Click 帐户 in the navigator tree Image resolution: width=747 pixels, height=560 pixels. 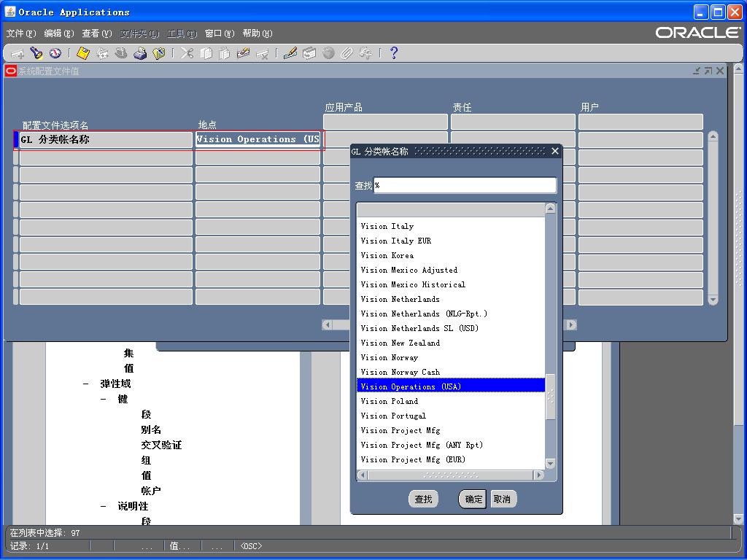[151, 491]
